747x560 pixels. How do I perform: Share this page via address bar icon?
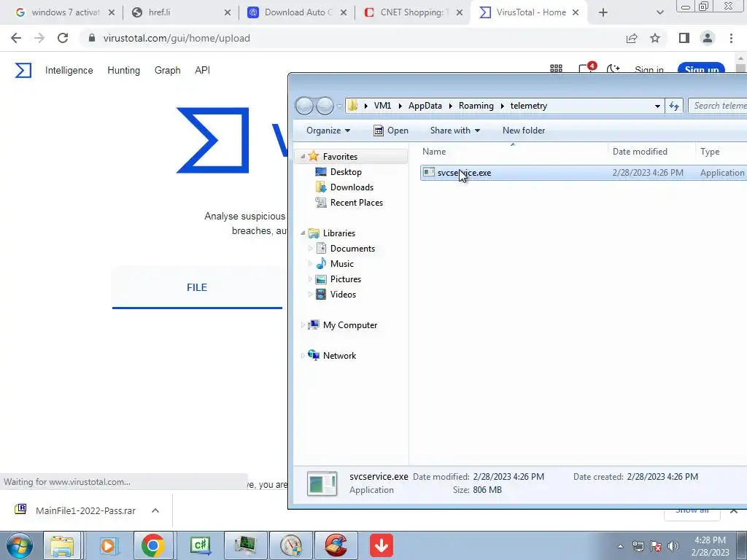pyautogui.click(x=632, y=38)
